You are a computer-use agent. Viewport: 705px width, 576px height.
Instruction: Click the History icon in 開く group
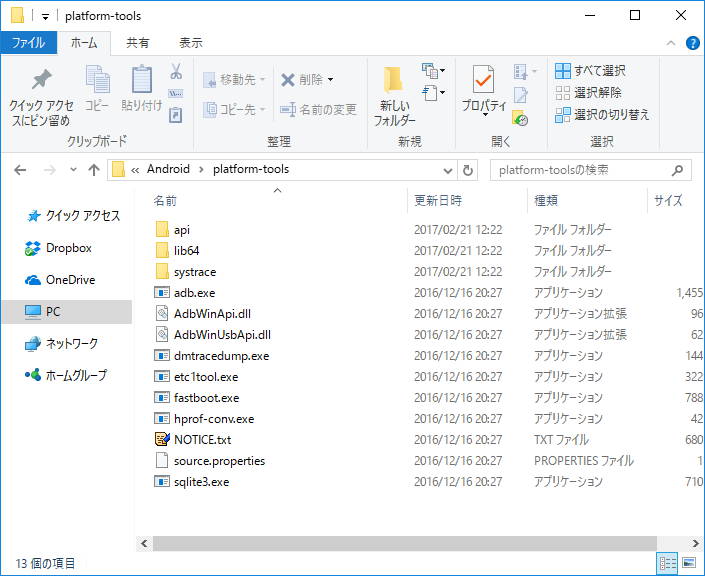click(520, 118)
